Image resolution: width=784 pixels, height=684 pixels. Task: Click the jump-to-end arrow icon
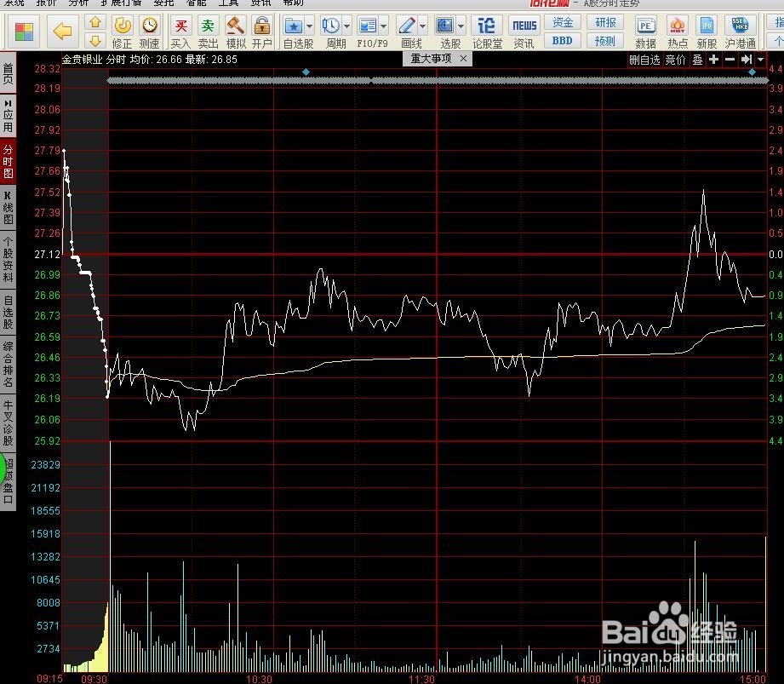[747, 60]
